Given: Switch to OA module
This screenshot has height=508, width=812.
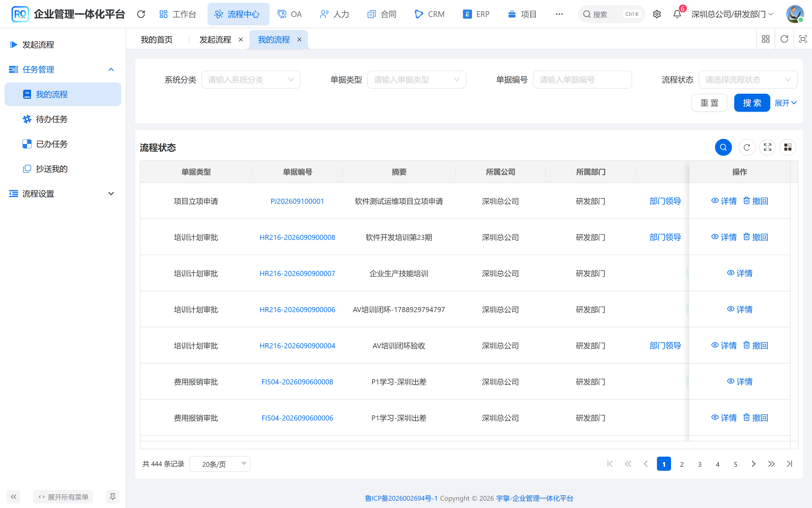Looking at the screenshot, I should [290, 14].
